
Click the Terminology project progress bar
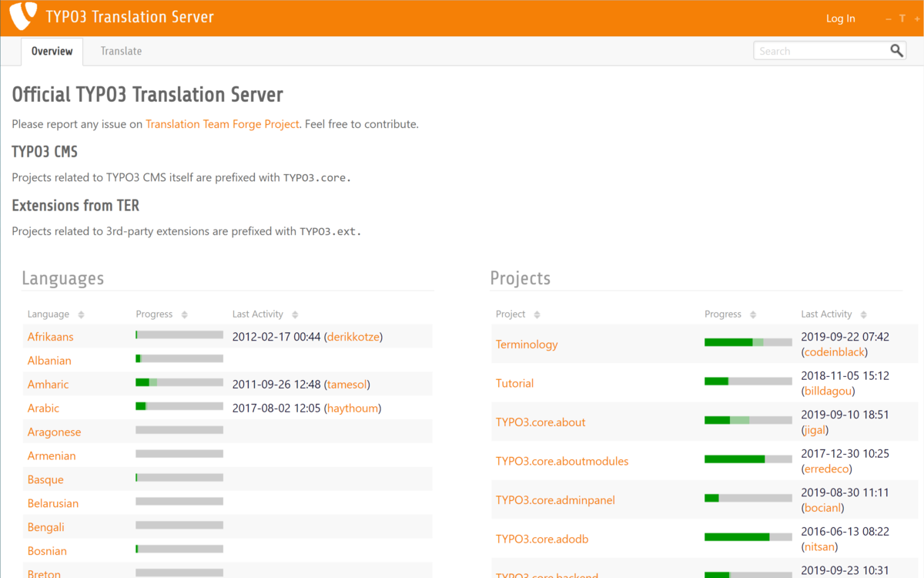[748, 342]
